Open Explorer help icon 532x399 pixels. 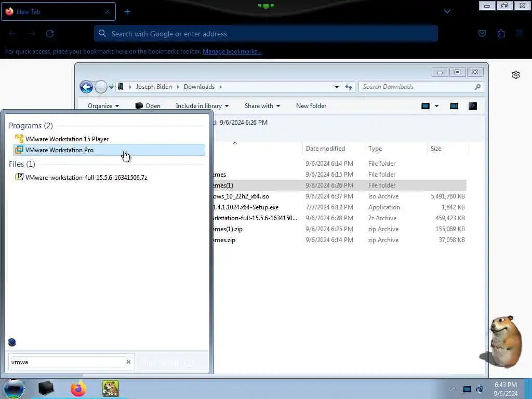(473, 106)
